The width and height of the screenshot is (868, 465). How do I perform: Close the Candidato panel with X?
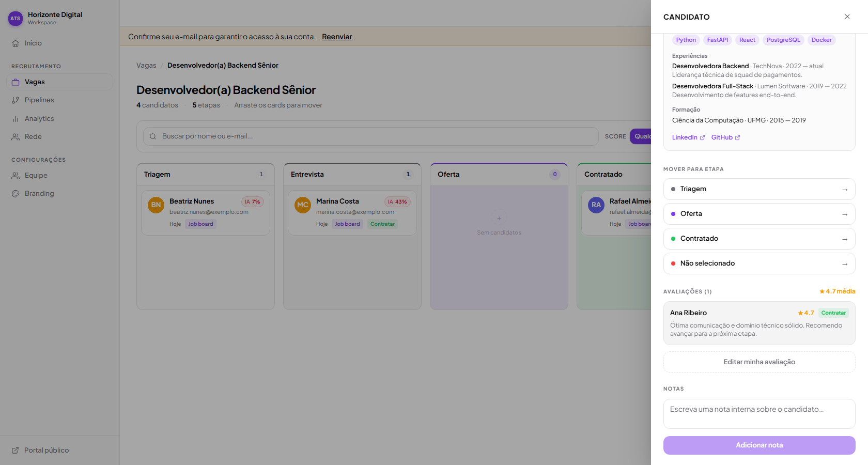[847, 17]
